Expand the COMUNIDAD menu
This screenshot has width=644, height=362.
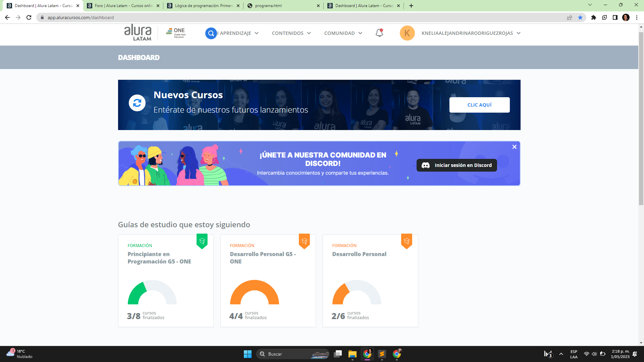[343, 33]
